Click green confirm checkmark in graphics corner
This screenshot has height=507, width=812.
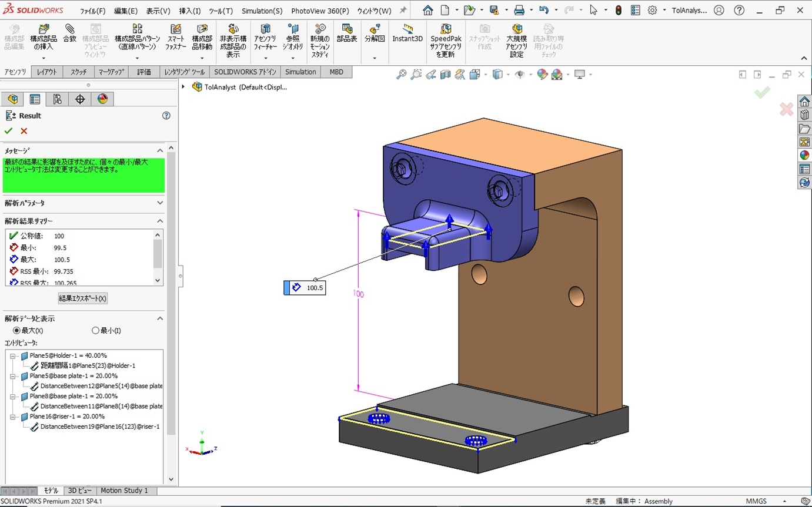tap(763, 92)
